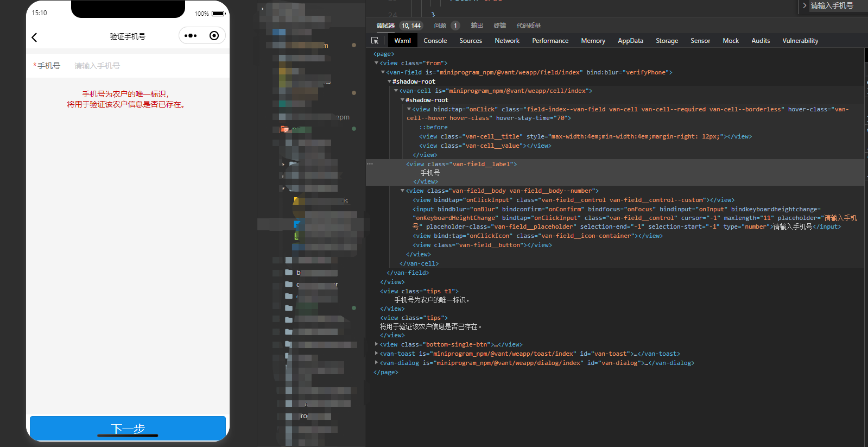Open the Vulnerability tab
Image resolution: width=868 pixels, height=447 pixels.
click(x=800, y=41)
